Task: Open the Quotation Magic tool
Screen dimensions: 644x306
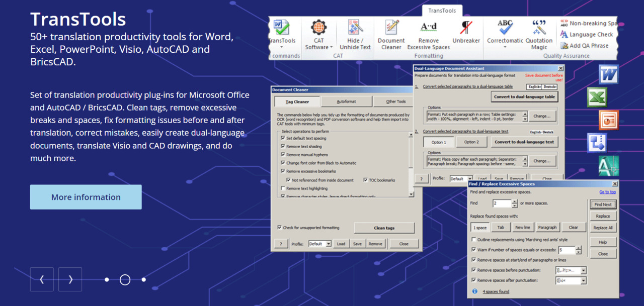Action: pos(539,35)
